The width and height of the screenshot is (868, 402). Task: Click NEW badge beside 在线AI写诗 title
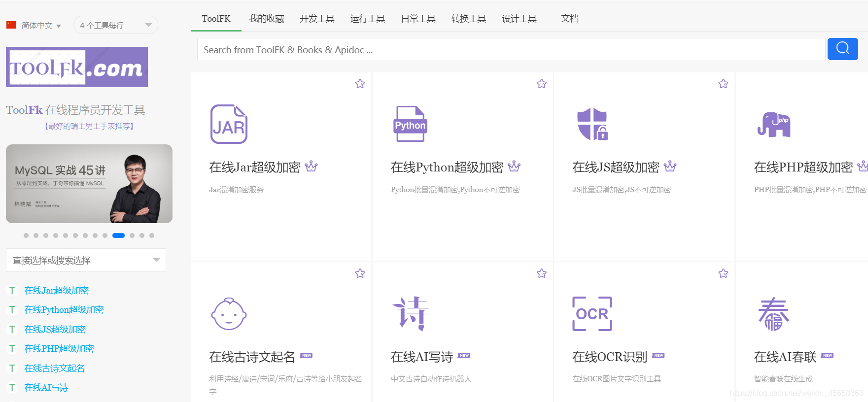(464, 355)
